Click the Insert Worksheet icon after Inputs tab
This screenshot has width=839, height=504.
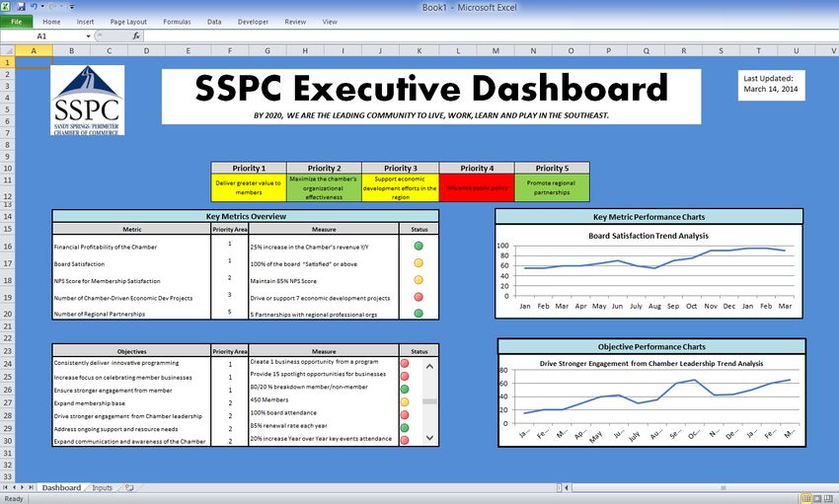(129, 487)
